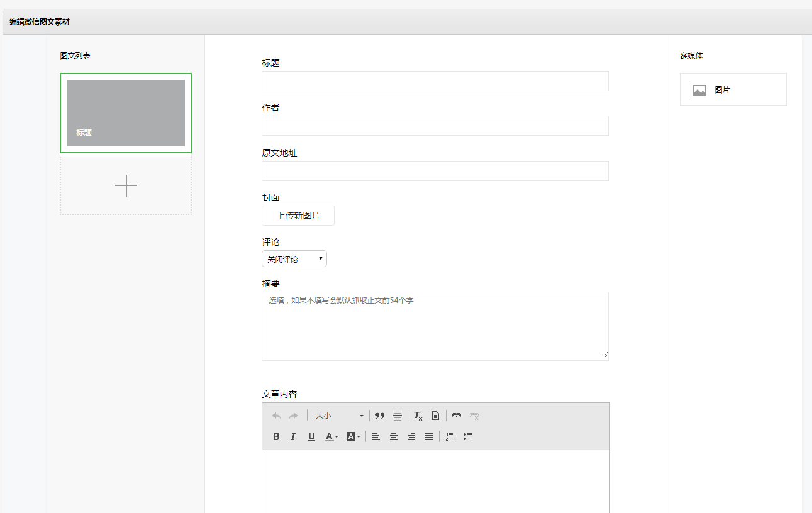Select the first article thumbnail 标题
Viewport: 812px width, 513px height.
[x=126, y=113]
